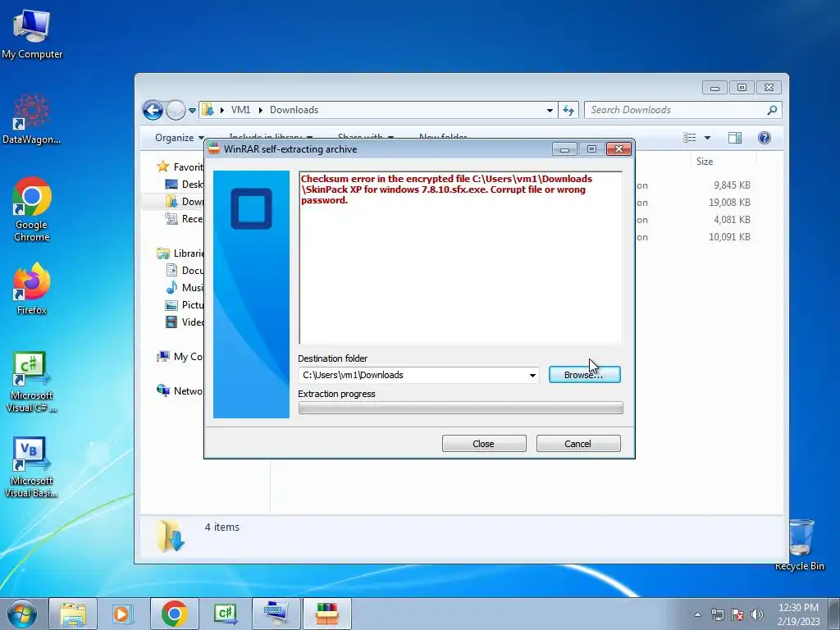The image size is (840, 630).
Task: Open My Computer desktop icon
Action: 32,33
